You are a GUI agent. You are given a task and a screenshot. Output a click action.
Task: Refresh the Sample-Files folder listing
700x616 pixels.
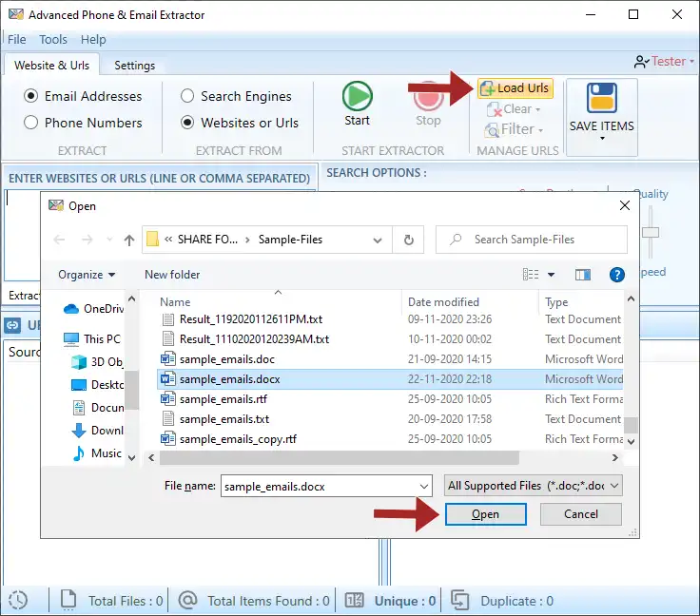click(408, 240)
